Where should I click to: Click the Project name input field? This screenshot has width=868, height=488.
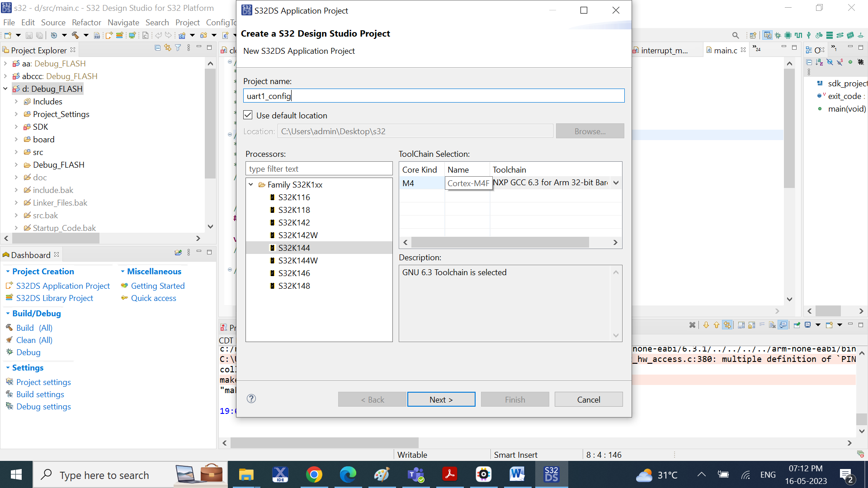(433, 96)
